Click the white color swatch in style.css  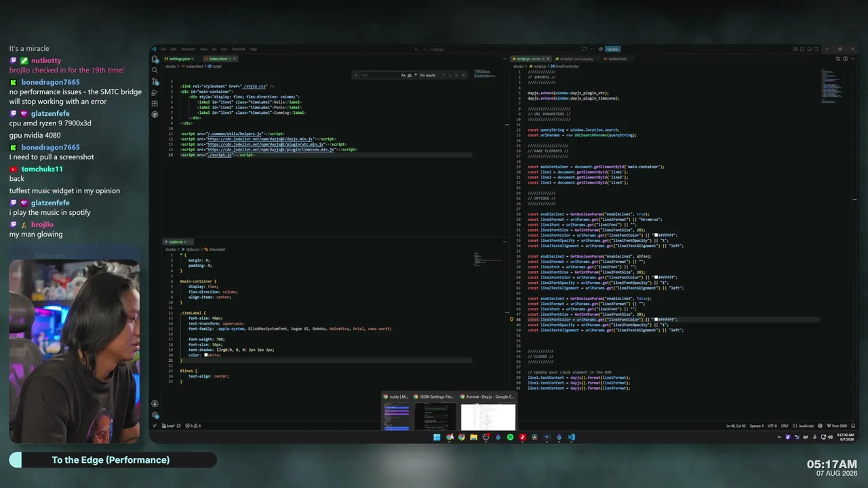click(x=205, y=355)
